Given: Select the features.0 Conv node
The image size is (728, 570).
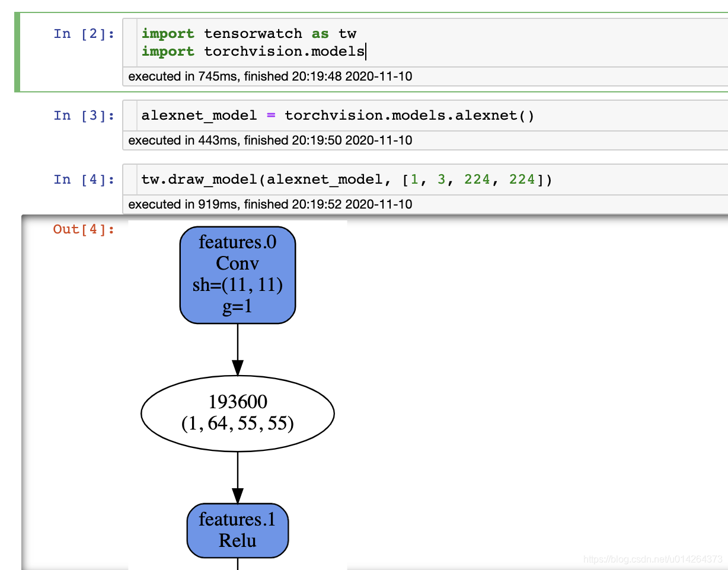Looking at the screenshot, I should 237,274.
